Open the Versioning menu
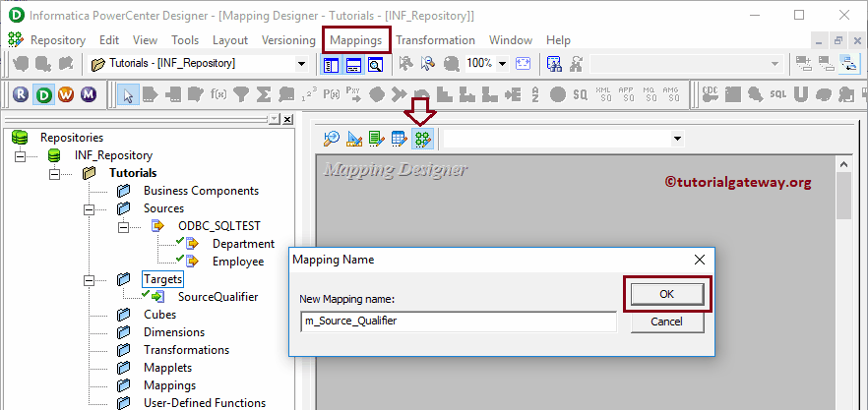Screen dimensions: 868x410 [288, 40]
